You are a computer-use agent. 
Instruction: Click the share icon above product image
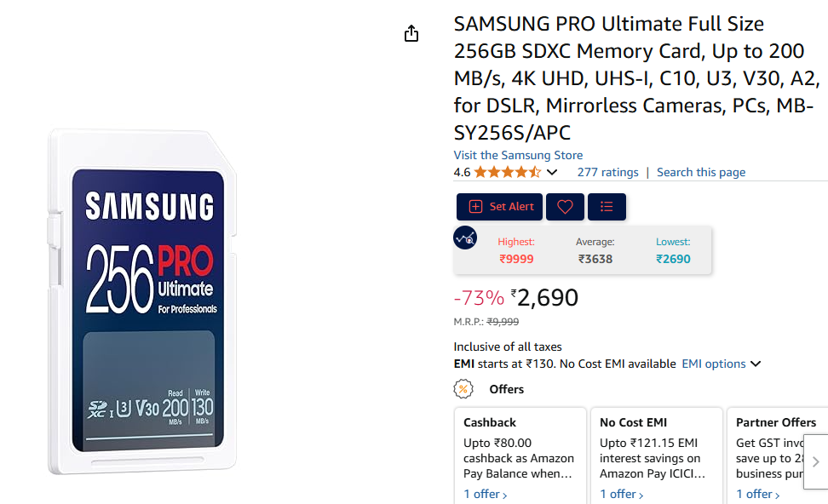(411, 33)
